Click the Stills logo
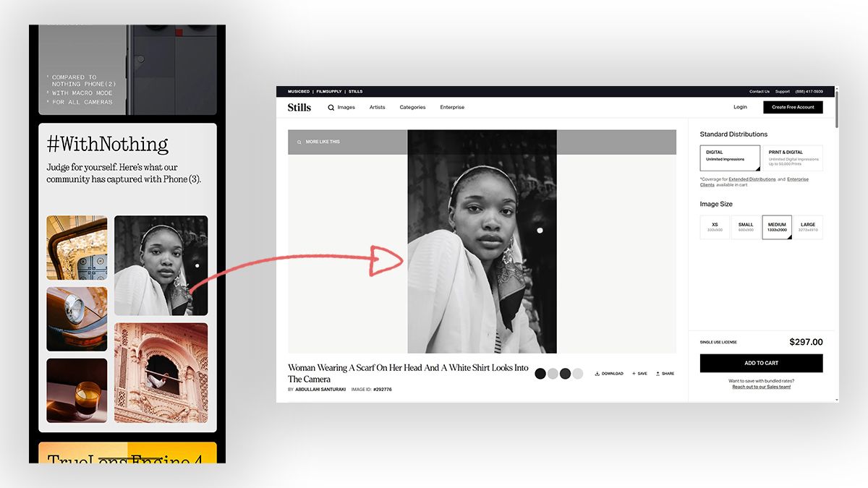Screen dimensions: 868x488 click(299, 108)
